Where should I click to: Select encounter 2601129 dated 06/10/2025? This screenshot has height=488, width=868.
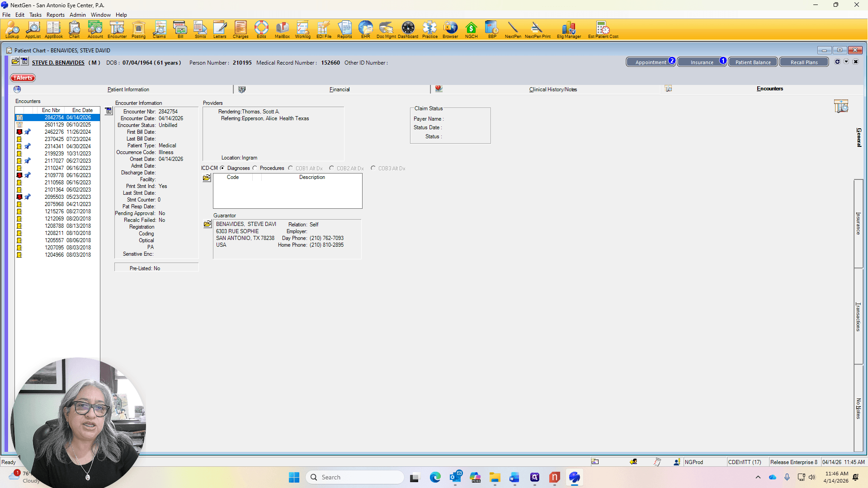click(x=57, y=125)
